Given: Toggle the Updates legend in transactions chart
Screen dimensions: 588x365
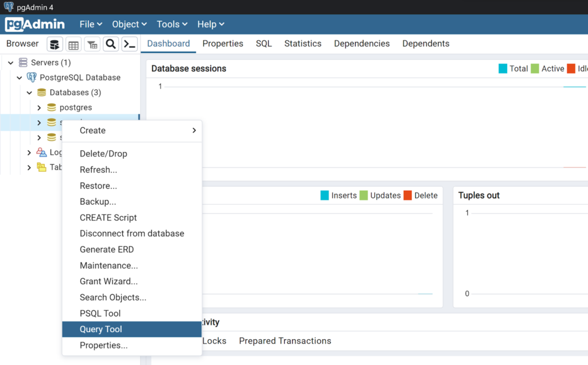Looking at the screenshot, I should click(380, 195).
